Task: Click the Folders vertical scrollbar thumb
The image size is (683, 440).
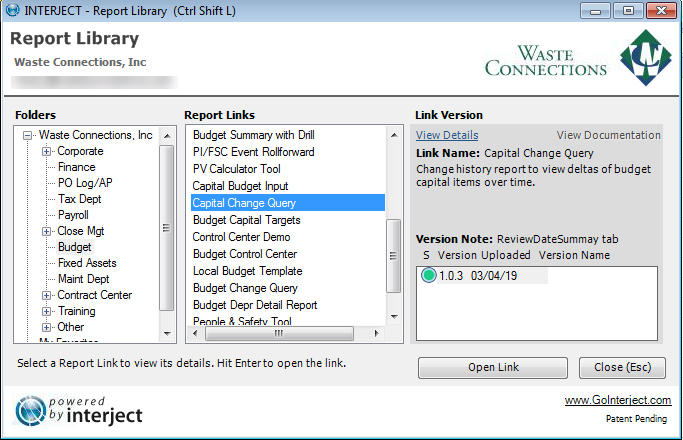Action: tap(166, 228)
